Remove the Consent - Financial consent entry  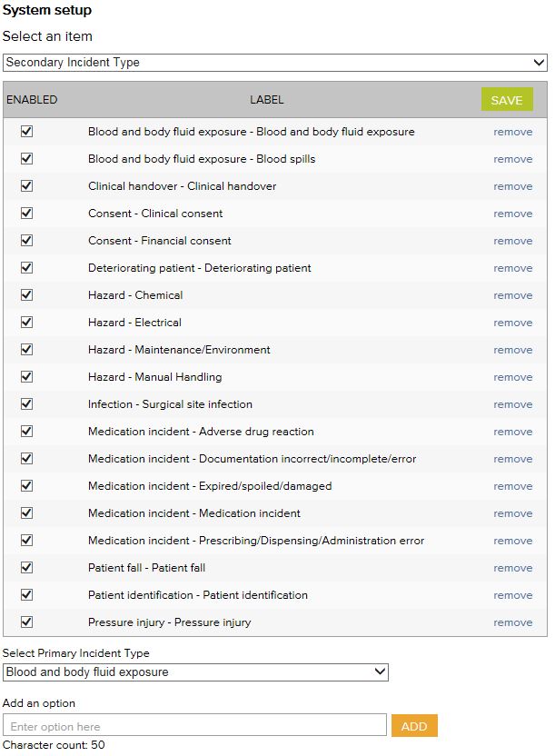[512, 241]
